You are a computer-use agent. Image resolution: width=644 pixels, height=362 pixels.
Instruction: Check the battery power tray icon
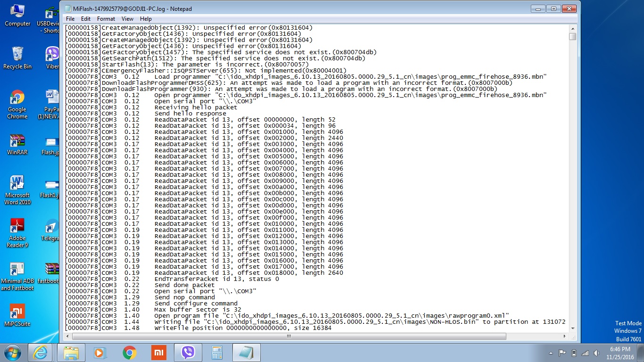574,353
